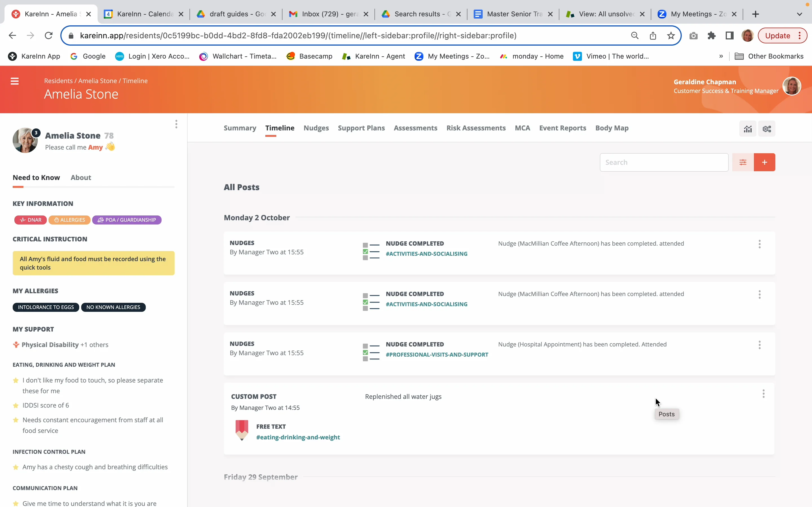The width and height of the screenshot is (812, 507).
Task: Switch to the Support Plans tab
Action: (x=361, y=128)
